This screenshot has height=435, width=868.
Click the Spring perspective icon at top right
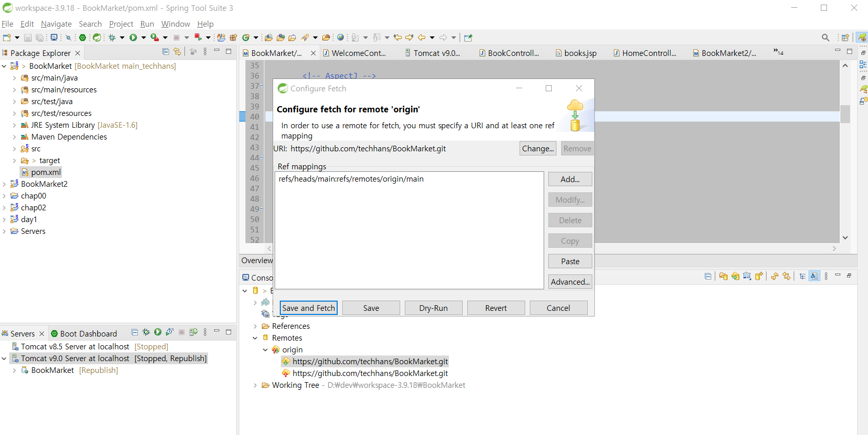[x=862, y=37]
